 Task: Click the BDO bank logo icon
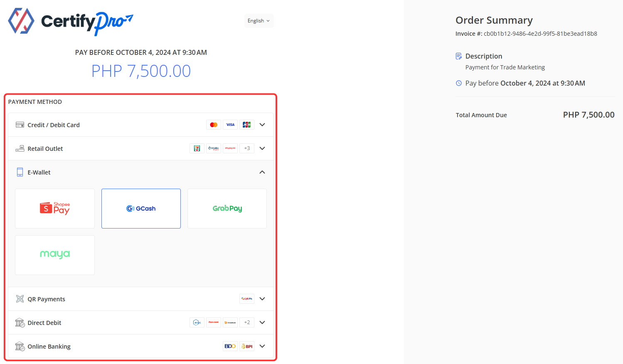[x=230, y=346]
